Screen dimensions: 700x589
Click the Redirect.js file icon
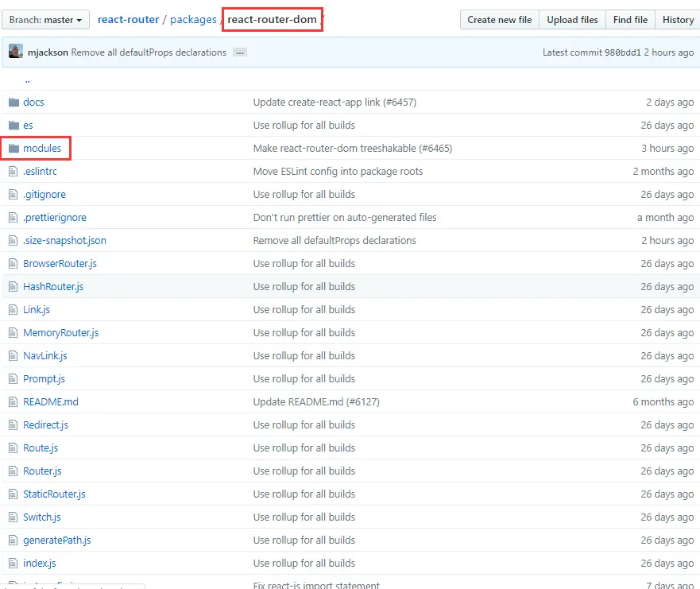click(x=14, y=424)
